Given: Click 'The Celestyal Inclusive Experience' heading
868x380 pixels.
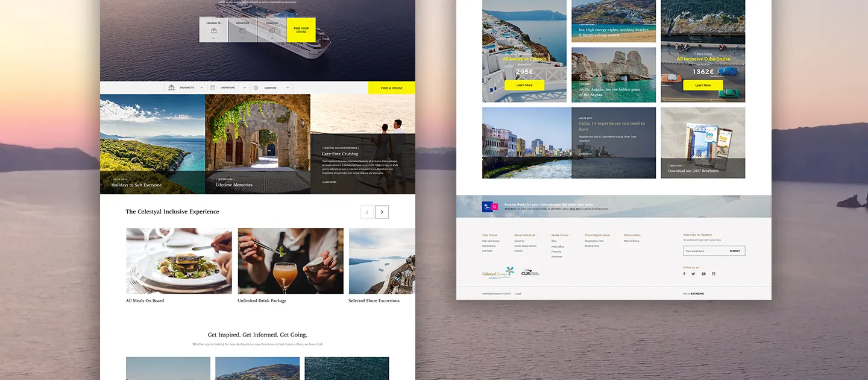Looking at the screenshot, I should [x=172, y=212].
